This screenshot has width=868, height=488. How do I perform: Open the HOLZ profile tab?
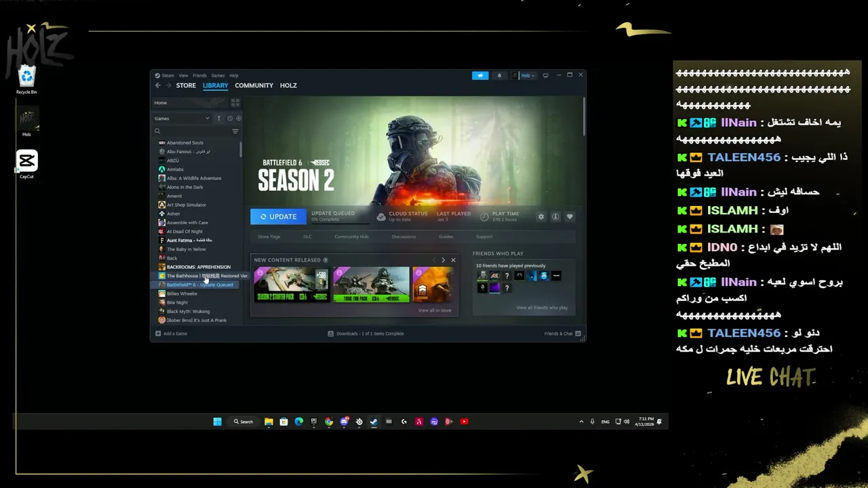coord(288,85)
